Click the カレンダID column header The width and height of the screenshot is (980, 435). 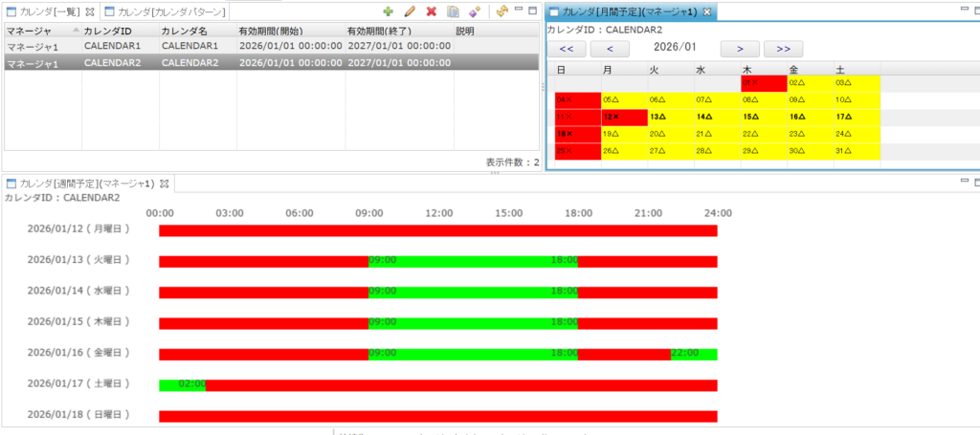tap(119, 31)
